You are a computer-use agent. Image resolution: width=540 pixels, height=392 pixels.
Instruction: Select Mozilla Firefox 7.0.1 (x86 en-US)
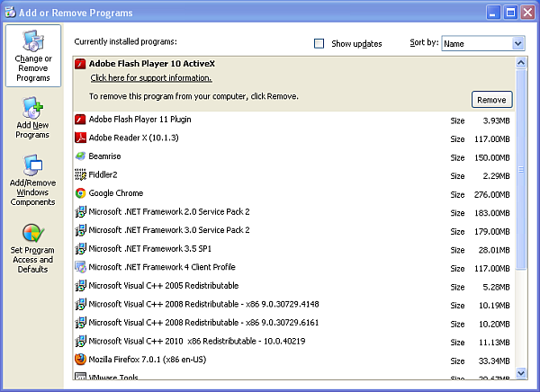click(x=294, y=360)
